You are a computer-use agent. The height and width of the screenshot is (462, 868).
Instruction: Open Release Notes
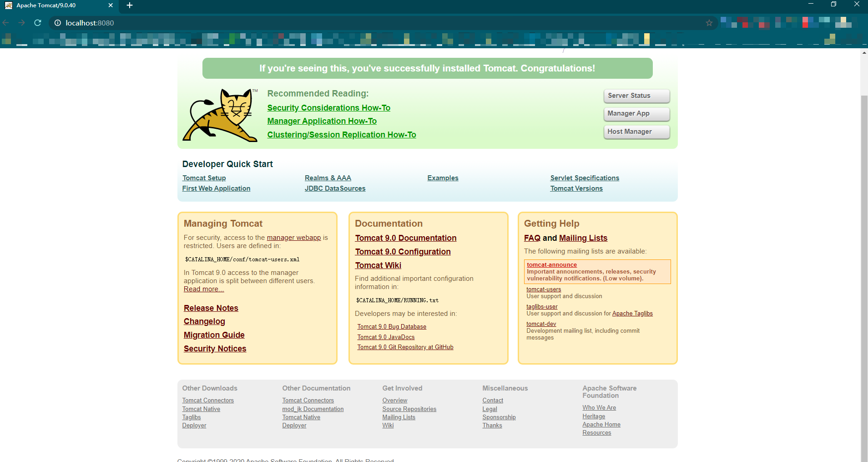pos(211,308)
